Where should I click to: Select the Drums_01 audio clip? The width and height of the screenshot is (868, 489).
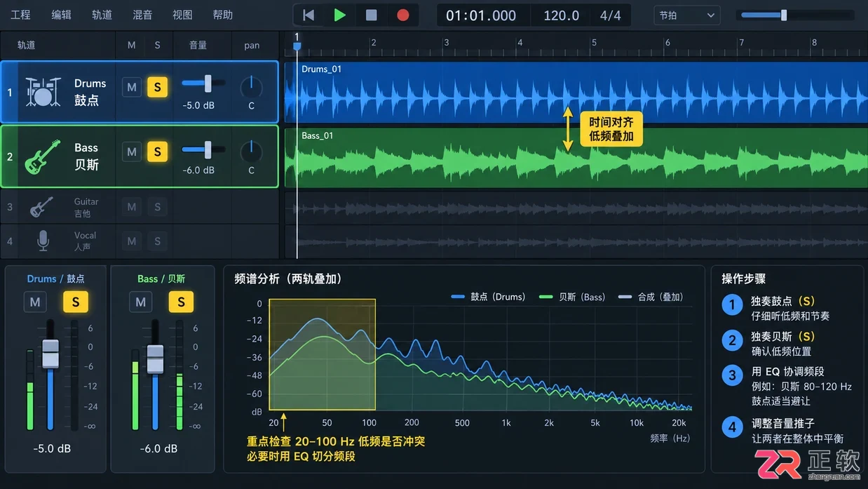pyautogui.click(x=576, y=93)
